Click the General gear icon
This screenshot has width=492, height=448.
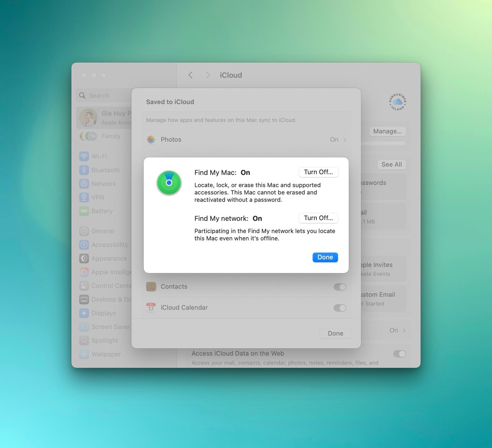tap(84, 231)
